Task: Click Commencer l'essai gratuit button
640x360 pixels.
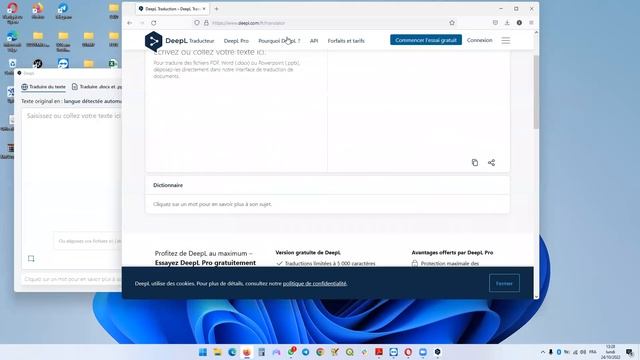Action: click(x=426, y=40)
